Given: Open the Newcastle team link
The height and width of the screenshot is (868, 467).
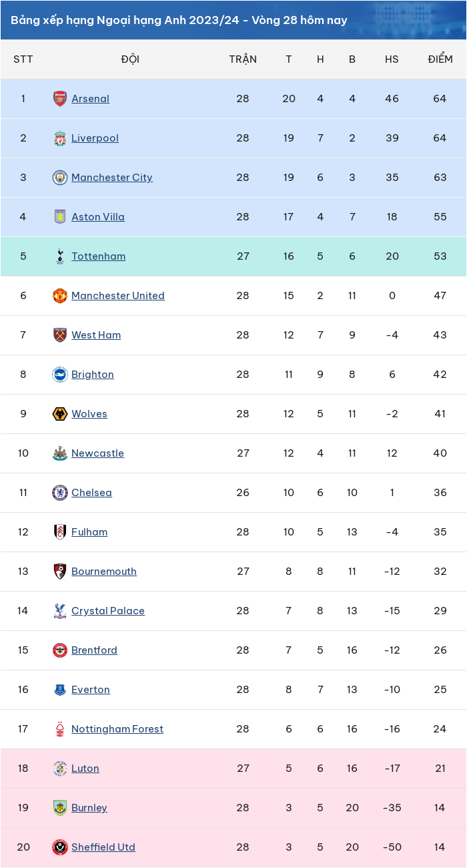Looking at the screenshot, I should [x=97, y=453].
